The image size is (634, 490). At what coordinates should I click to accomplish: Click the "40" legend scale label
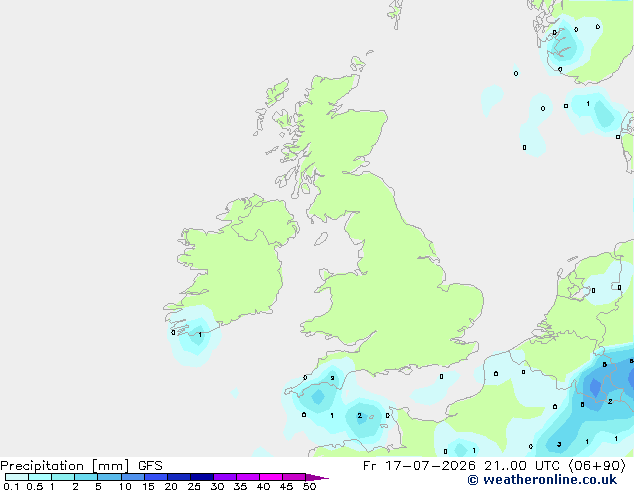coord(263,486)
